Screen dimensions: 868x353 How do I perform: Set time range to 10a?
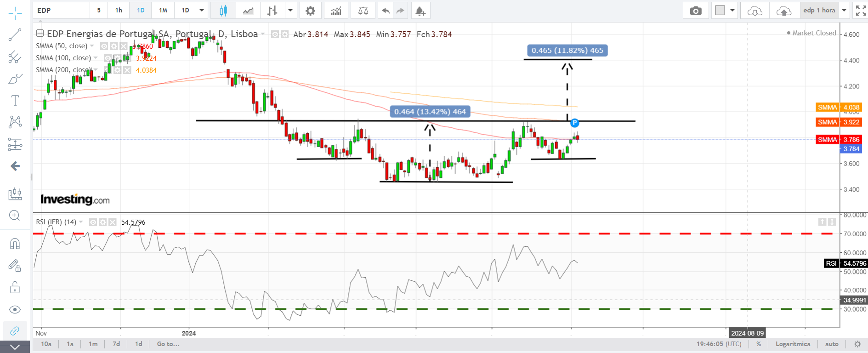pyautogui.click(x=46, y=344)
